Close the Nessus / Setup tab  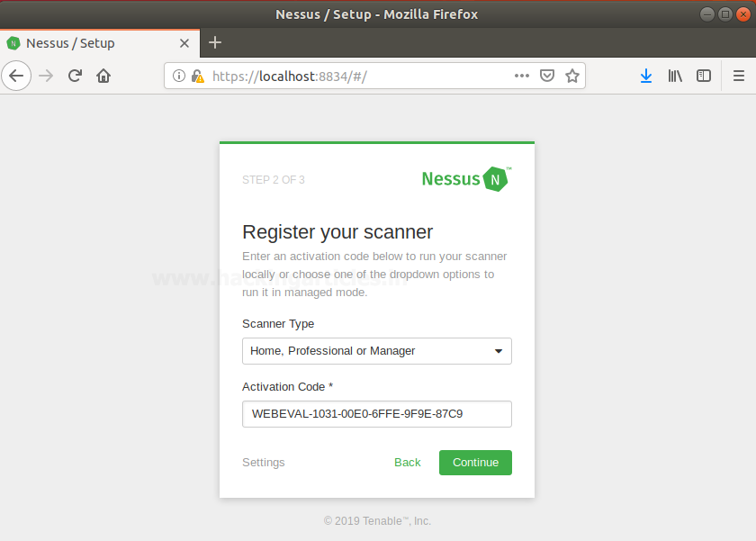(x=184, y=42)
